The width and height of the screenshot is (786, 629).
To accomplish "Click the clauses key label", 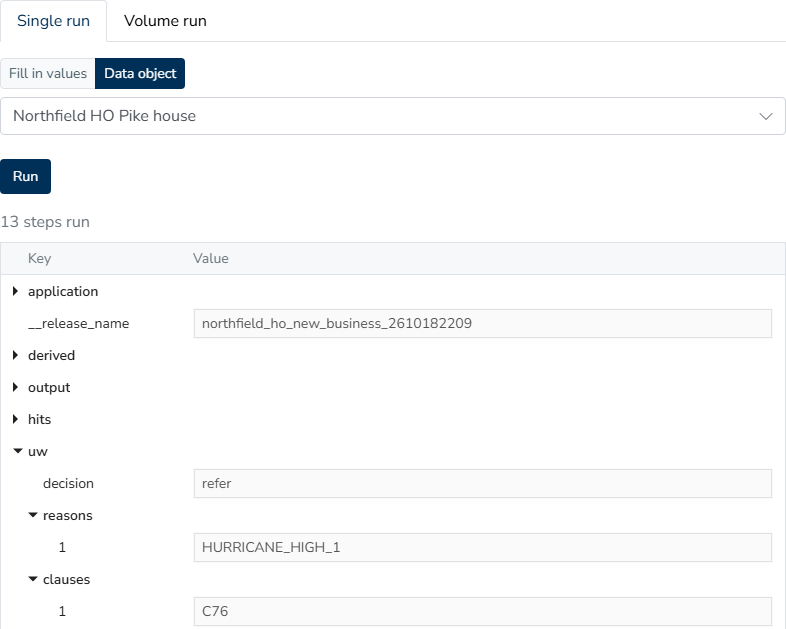I will click(x=67, y=579).
